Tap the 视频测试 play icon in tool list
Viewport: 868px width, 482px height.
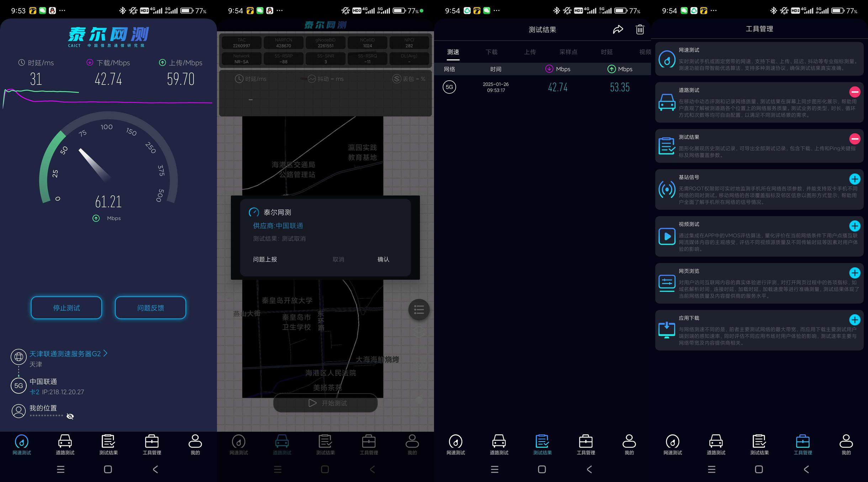(667, 236)
